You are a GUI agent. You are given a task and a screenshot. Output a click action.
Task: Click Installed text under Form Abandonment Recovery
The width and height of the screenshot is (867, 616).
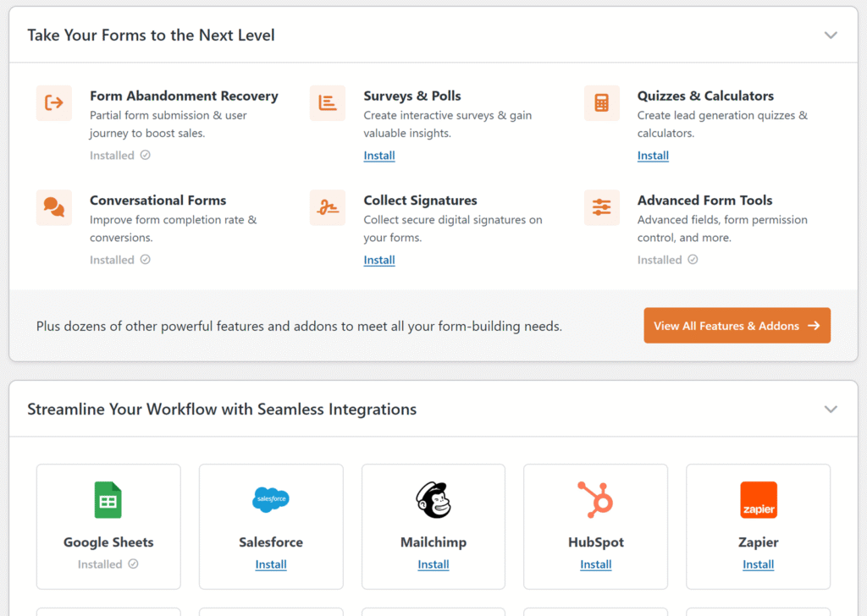[x=113, y=155]
